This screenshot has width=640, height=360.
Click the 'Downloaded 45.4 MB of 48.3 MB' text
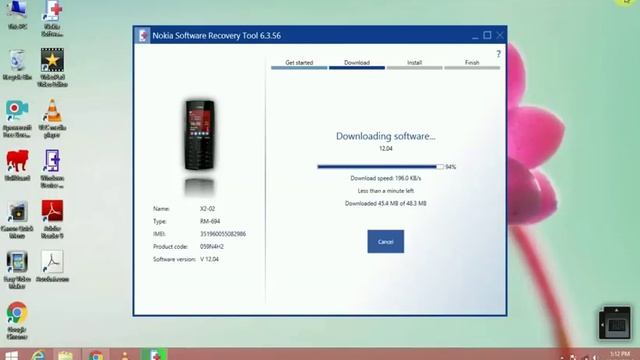(x=385, y=203)
